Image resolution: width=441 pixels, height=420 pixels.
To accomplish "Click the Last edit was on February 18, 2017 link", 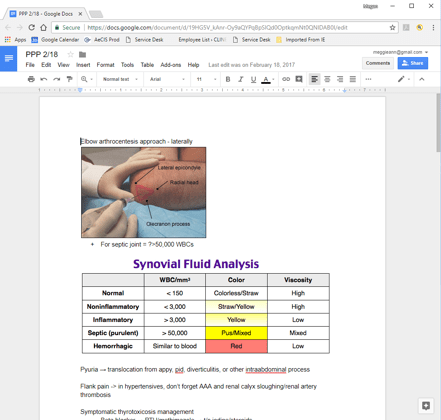I will (252, 65).
